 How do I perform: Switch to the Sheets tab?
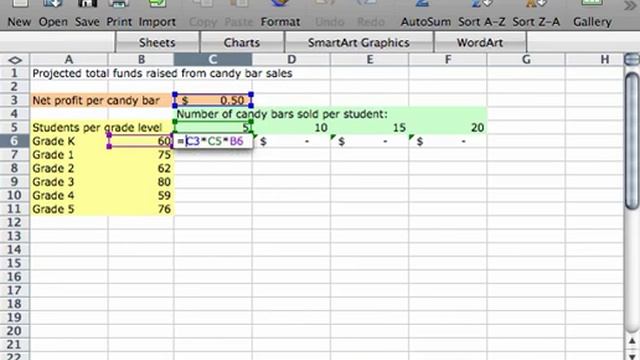157,42
